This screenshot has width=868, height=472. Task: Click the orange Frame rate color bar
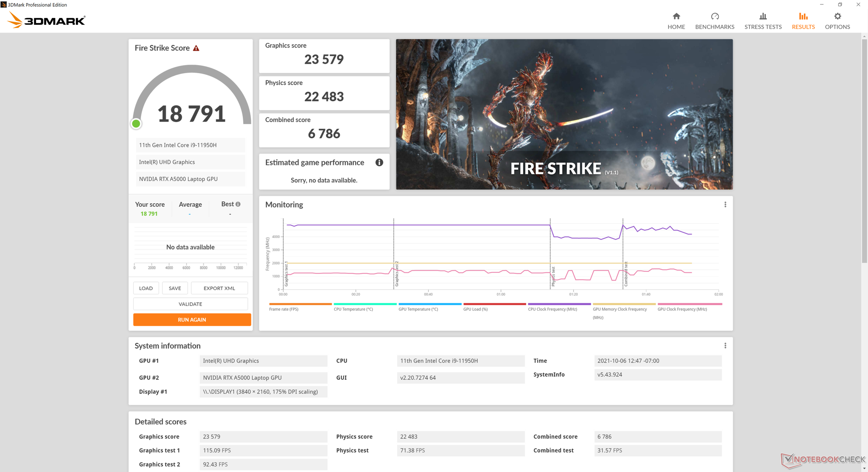point(300,304)
